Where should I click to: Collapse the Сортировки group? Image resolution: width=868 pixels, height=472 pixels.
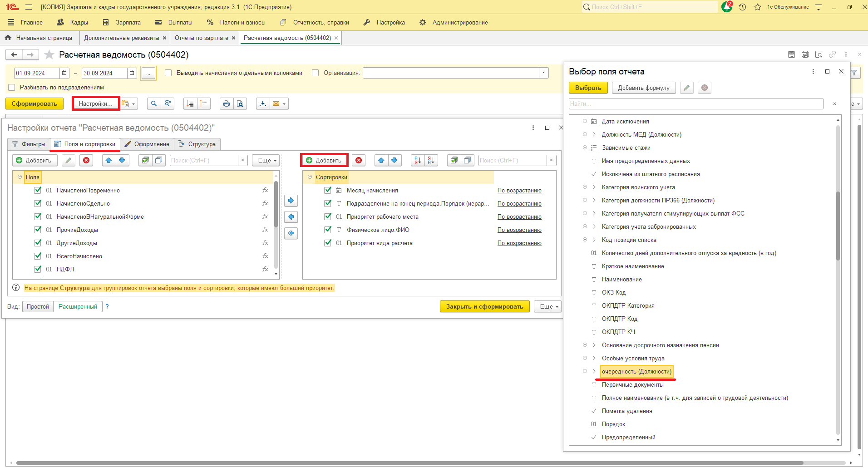pos(310,177)
